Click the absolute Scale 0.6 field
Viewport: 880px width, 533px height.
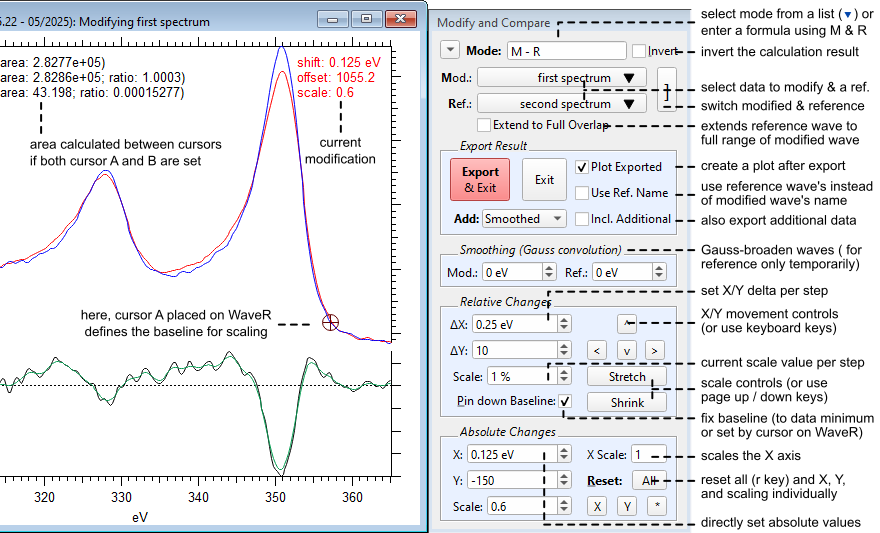click(x=522, y=507)
